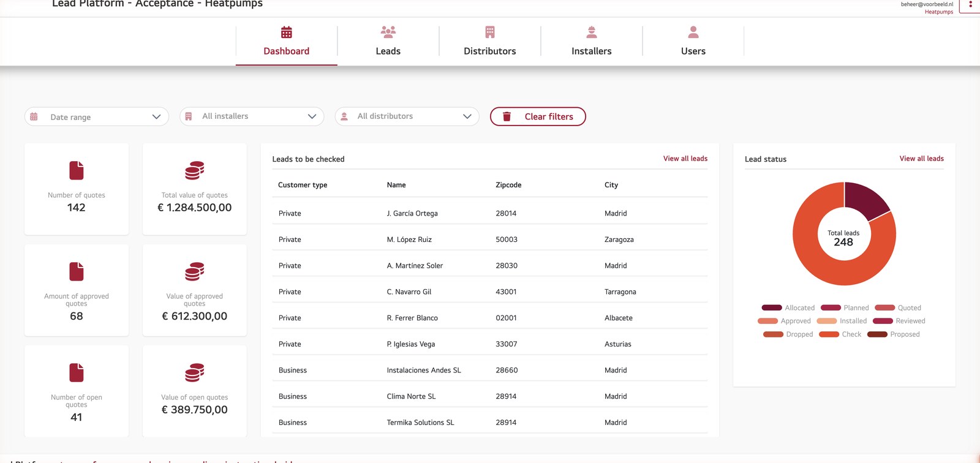Click the Total value of quotes coins icon

[x=195, y=170]
